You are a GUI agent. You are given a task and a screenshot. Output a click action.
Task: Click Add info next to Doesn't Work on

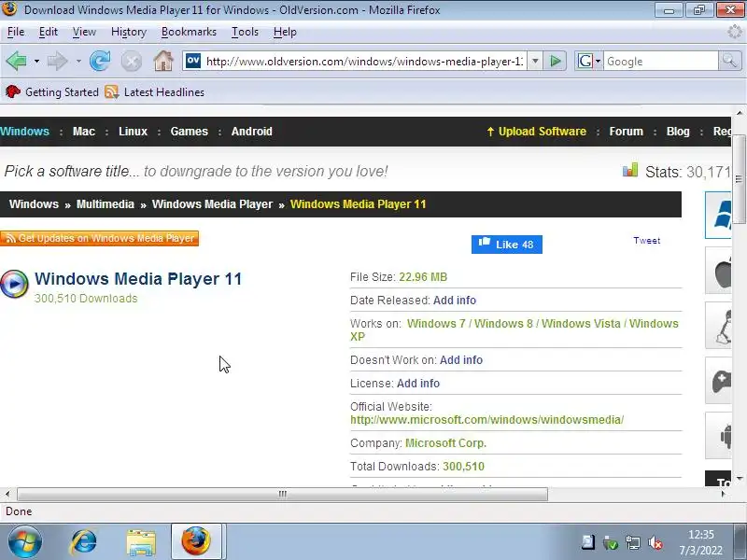tap(461, 360)
